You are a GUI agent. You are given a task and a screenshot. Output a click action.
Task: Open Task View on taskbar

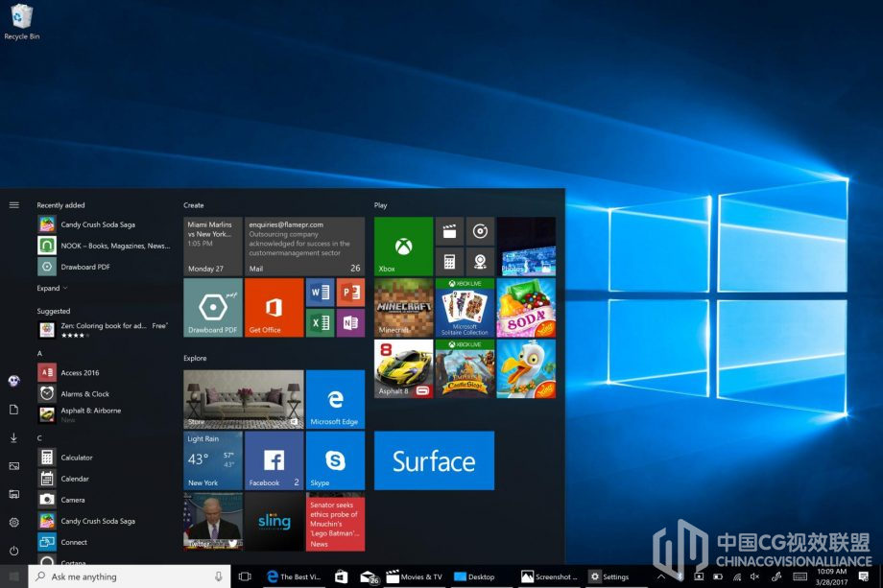coord(245,576)
